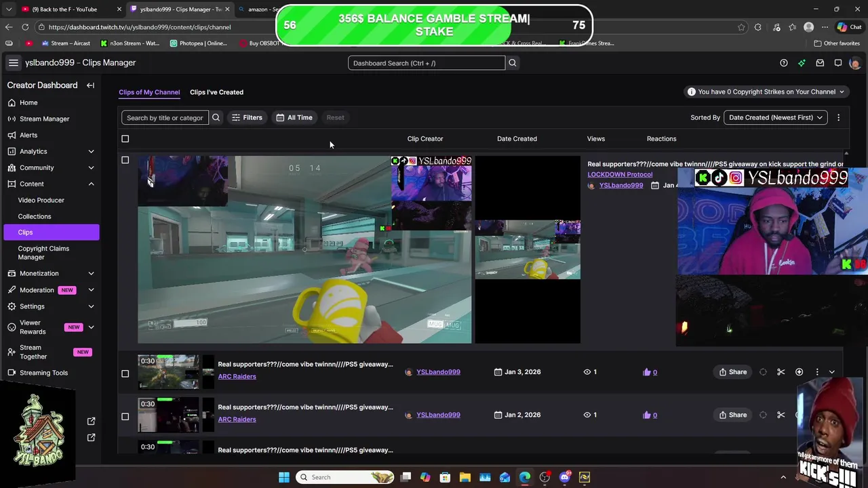The image size is (868, 488).
Task: Click the browser address bar URL
Action: (140, 27)
